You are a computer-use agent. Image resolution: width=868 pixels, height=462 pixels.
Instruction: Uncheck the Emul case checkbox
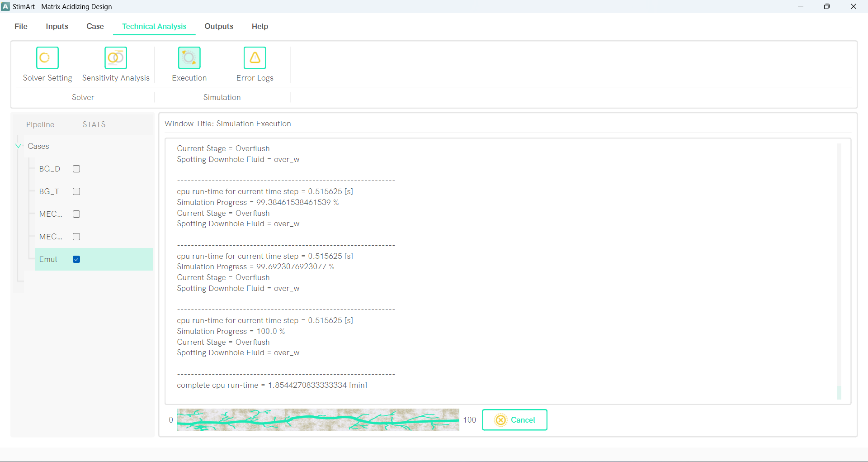(x=76, y=259)
